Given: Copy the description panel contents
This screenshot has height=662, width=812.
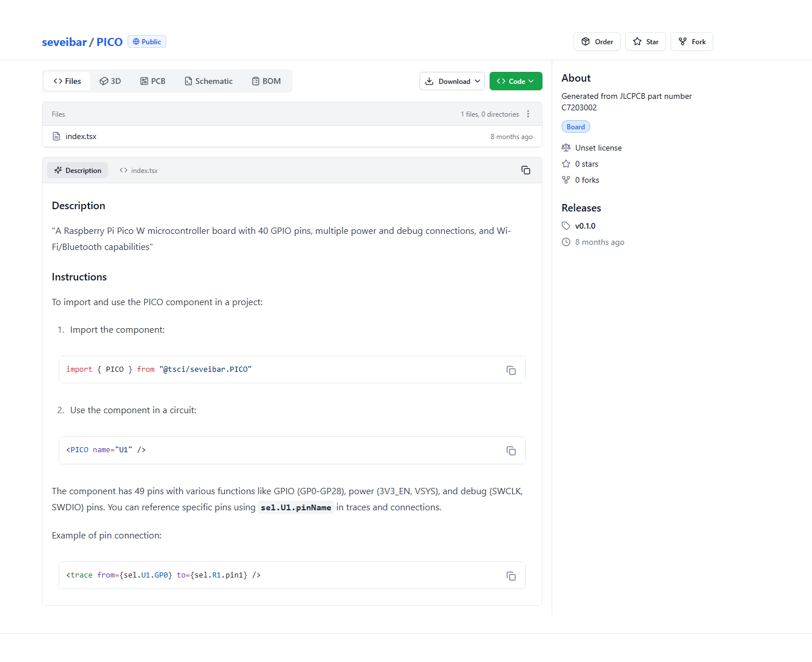Looking at the screenshot, I should click(525, 170).
